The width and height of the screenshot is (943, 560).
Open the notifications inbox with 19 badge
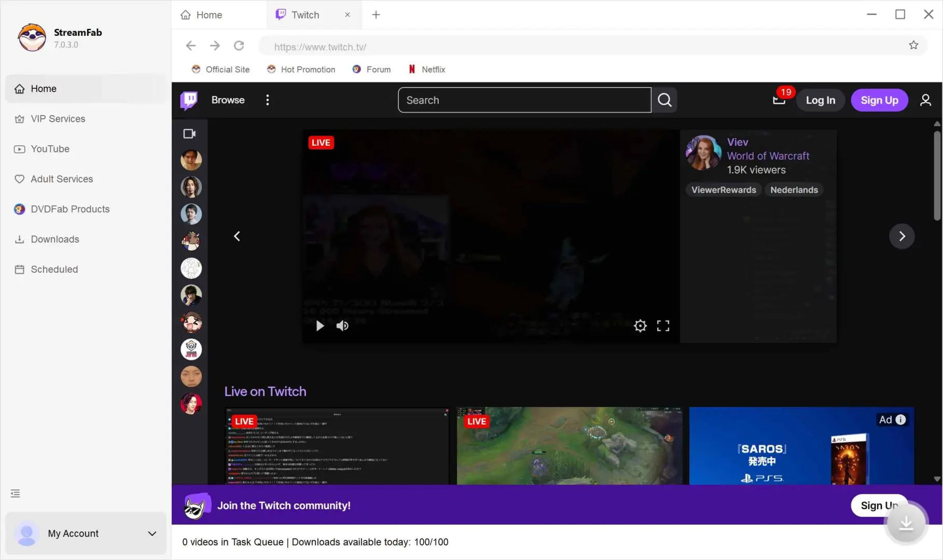[780, 99]
